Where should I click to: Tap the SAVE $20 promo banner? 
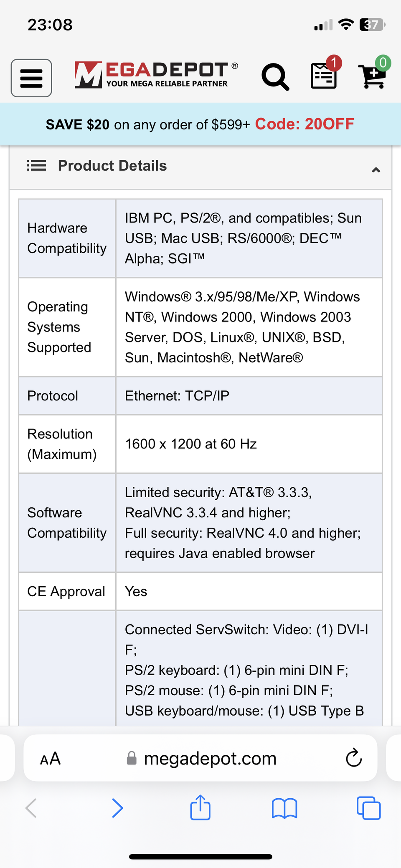(148, 124)
